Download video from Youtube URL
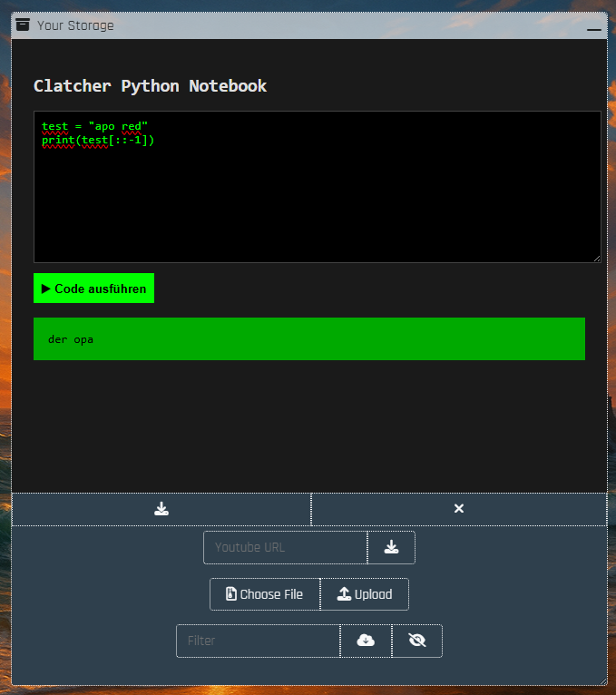Viewport: 616px width, 695px height. (391, 547)
